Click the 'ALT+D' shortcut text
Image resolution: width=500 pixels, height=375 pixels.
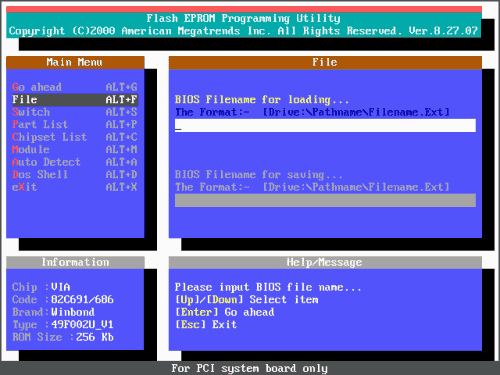tap(121, 174)
